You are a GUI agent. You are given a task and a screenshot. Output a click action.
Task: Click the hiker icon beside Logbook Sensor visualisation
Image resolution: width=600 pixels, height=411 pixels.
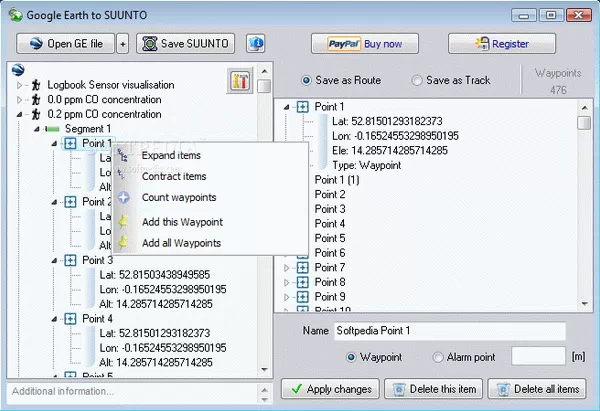(x=36, y=86)
